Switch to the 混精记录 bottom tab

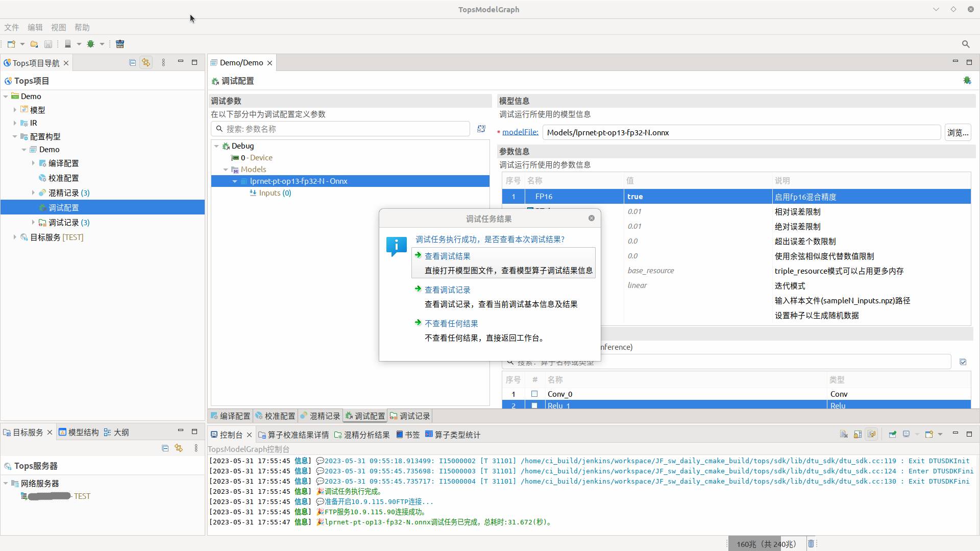(320, 416)
